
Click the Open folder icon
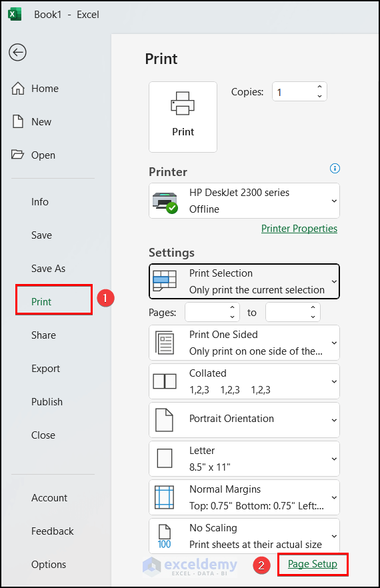tap(17, 155)
